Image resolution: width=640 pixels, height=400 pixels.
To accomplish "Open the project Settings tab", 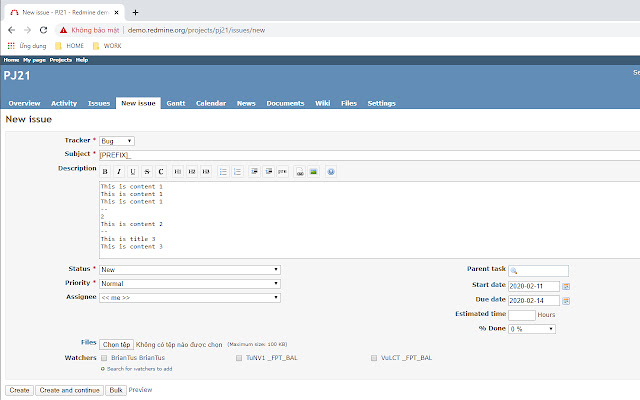I will click(x=382, y=103).
